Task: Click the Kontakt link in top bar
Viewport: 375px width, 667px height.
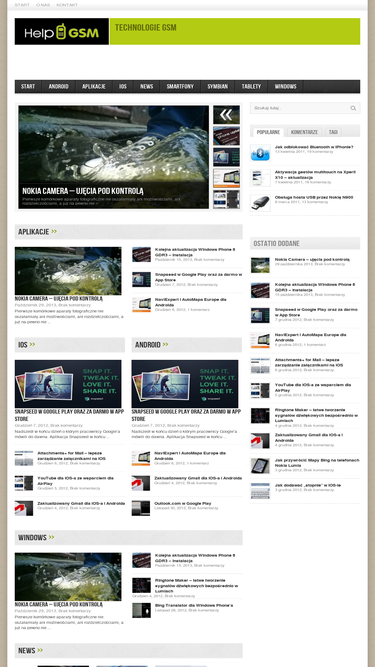Action: [67, 5]
